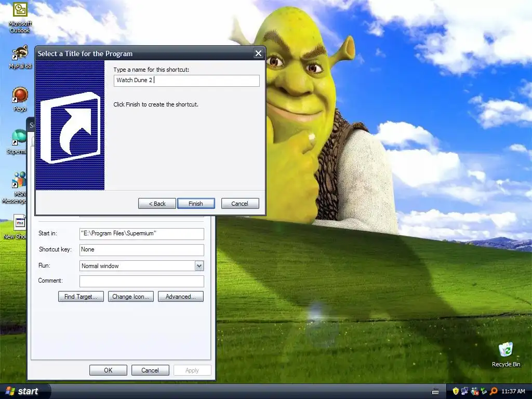Click the 'Type a name for this shortcut' label
The height and width of the screenshot is (399, 532).
tap(151, 70)
